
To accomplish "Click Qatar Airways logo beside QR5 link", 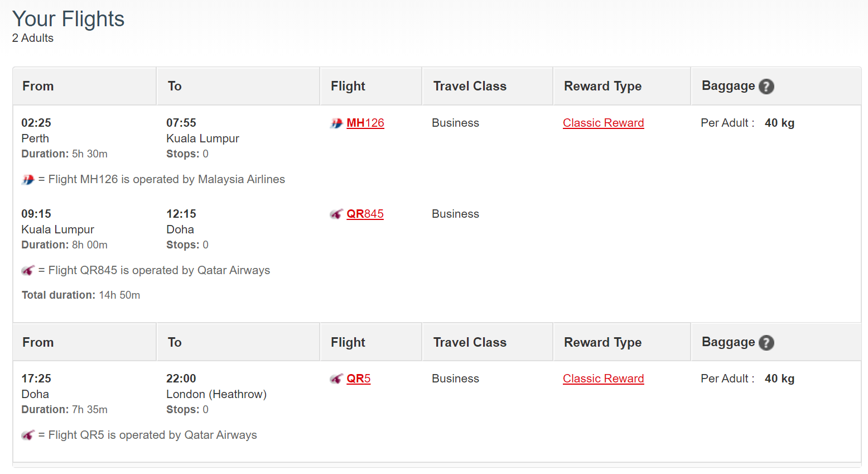I will (x=336, y=379).
